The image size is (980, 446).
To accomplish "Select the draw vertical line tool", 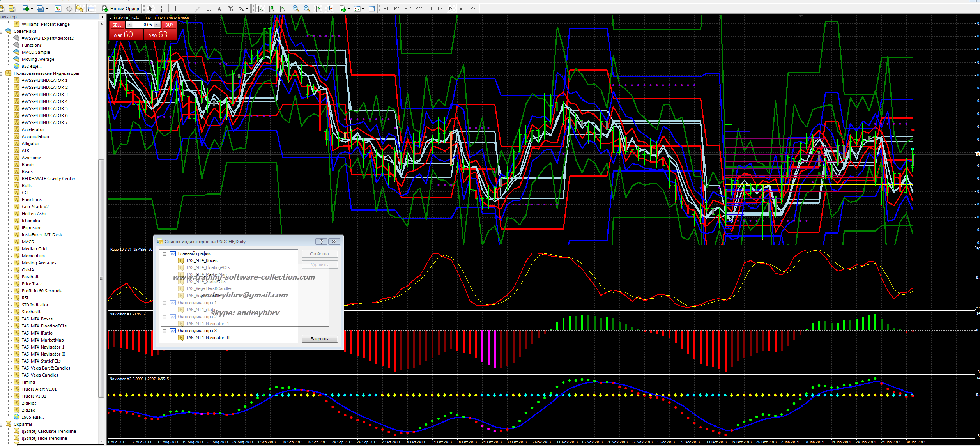I will [x=176, y=9].
